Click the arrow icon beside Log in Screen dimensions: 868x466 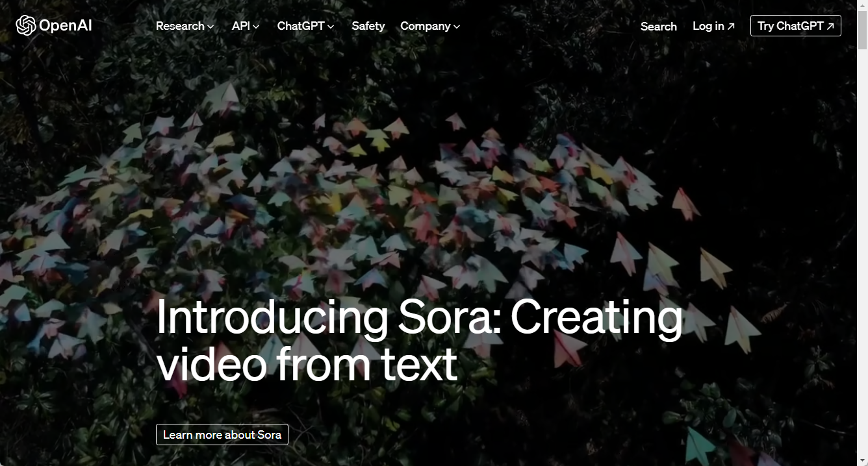coord(731,27)
